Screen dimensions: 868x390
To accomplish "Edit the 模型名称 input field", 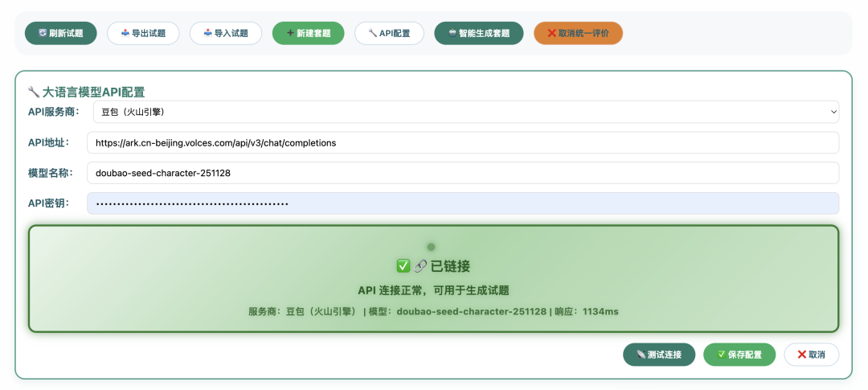I will (463, 173).
